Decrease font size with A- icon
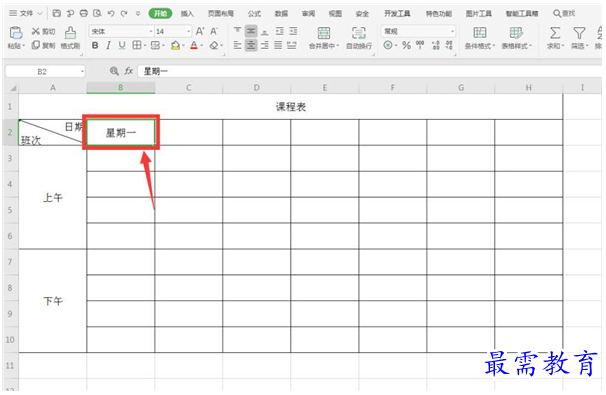Screen dimensions: 606x395 [x=214, y=31]
